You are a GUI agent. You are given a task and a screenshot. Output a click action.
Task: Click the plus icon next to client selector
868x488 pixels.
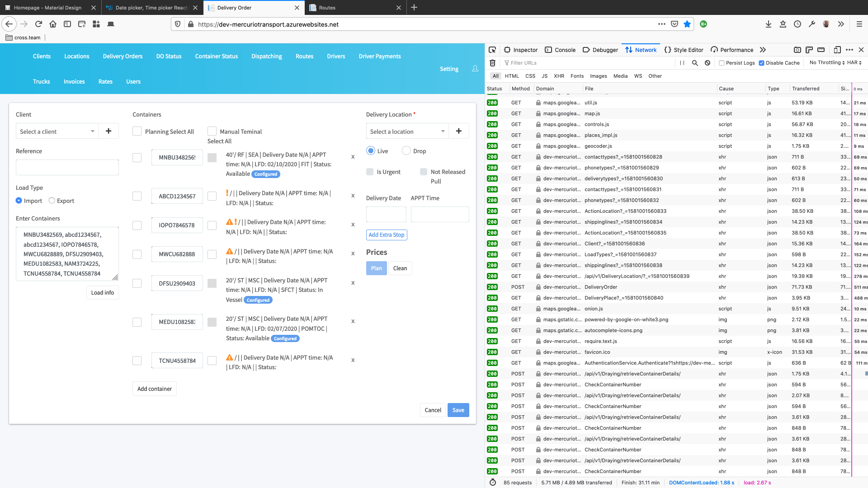click(108, 131)
